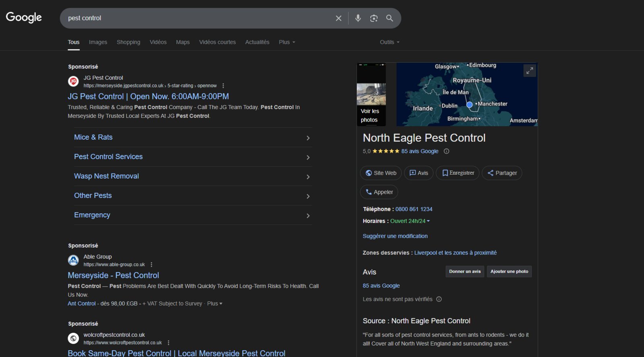Screen dimensions: 644x357
Task: Expand the map to full view
Action: point(530,70)
